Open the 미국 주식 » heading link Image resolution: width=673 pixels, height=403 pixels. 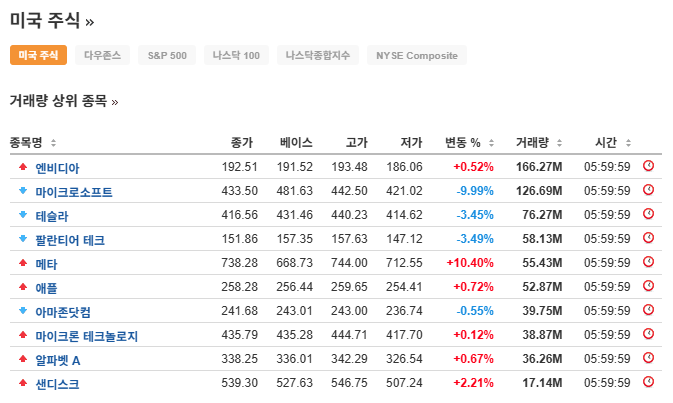(52, 20)
